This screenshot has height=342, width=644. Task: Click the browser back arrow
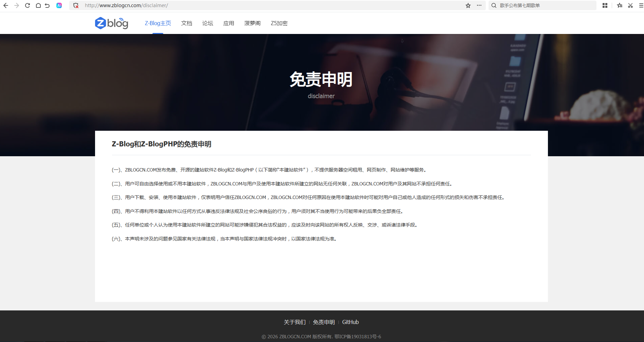coord(6,5)
